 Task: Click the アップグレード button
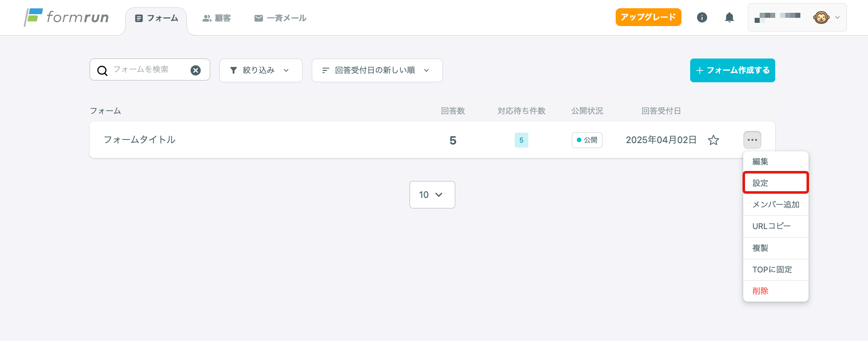click(x=648, y=17)
